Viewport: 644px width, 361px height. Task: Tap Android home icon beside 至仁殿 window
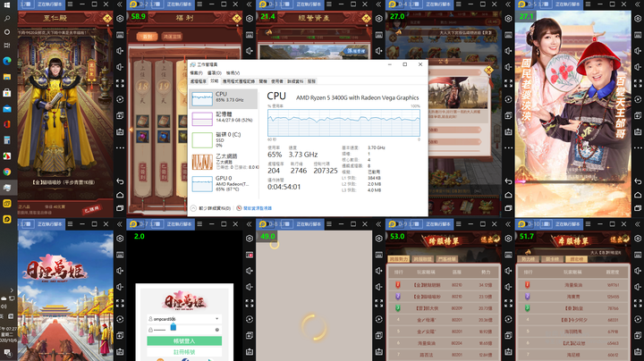click(120, 195)
